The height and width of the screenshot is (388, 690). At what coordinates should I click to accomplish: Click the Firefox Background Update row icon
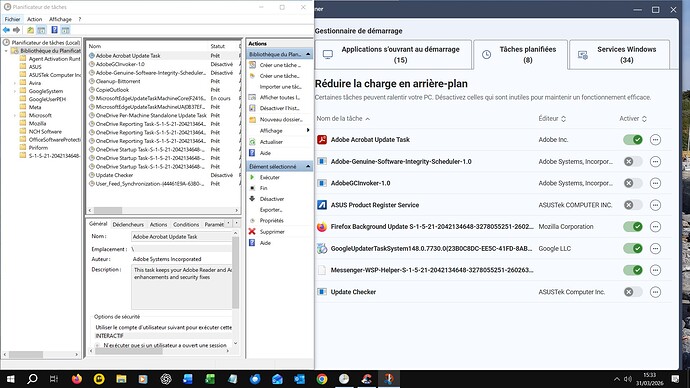click(x=322, y=227)
